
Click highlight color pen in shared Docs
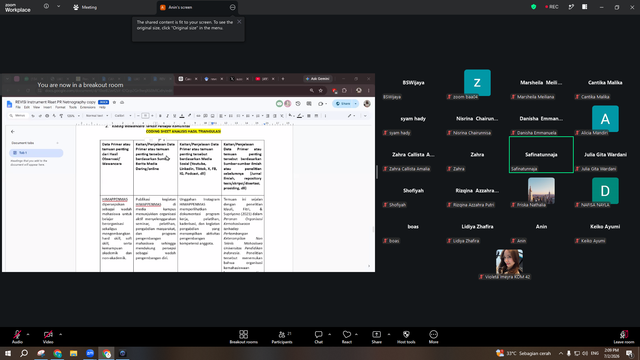189,116
